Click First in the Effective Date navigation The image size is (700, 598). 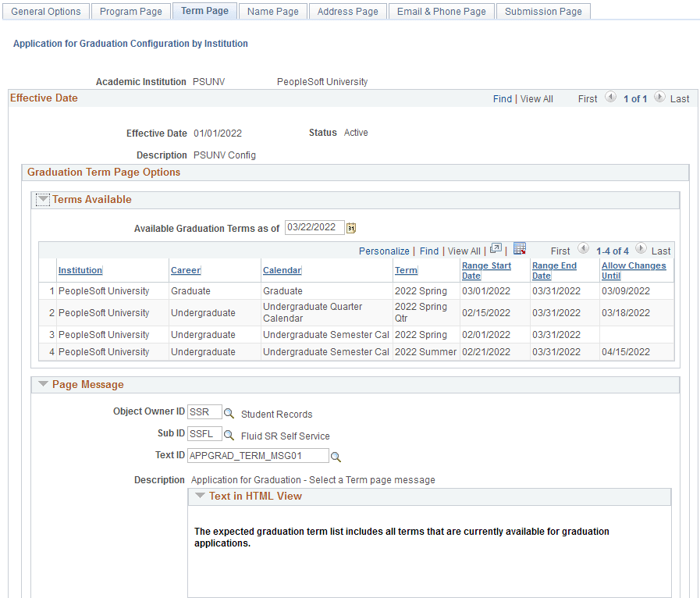click(588, 98)
